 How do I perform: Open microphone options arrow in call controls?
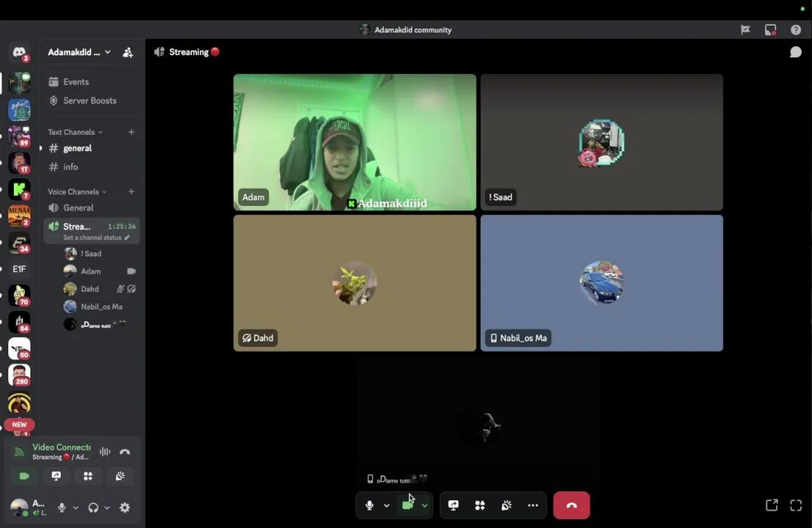[x=386, y=505]
